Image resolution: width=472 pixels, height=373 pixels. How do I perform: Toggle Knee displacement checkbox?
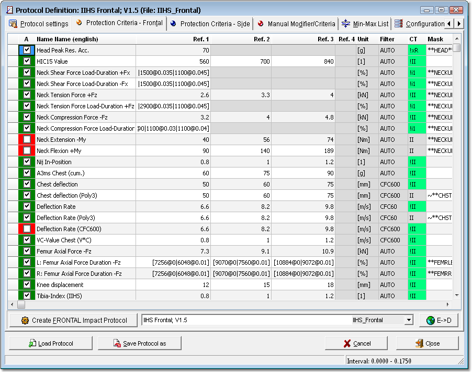(x=27, y=285)
